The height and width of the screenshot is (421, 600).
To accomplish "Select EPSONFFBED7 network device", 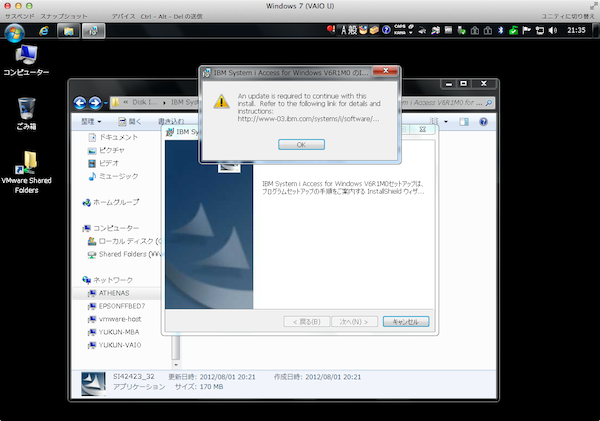I will [116, 306].
